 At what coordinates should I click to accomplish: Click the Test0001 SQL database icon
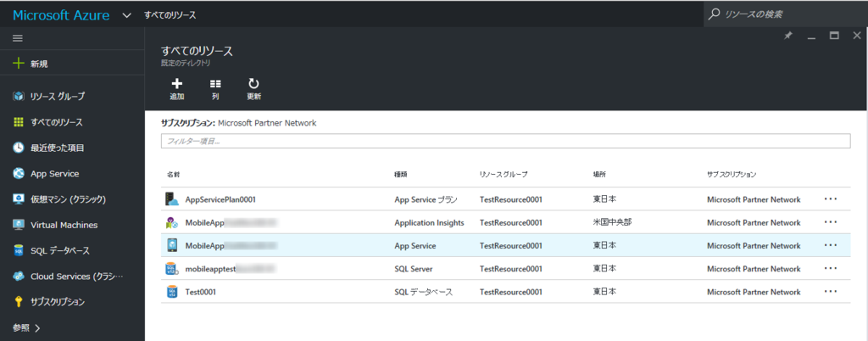(x=171, y=292)
